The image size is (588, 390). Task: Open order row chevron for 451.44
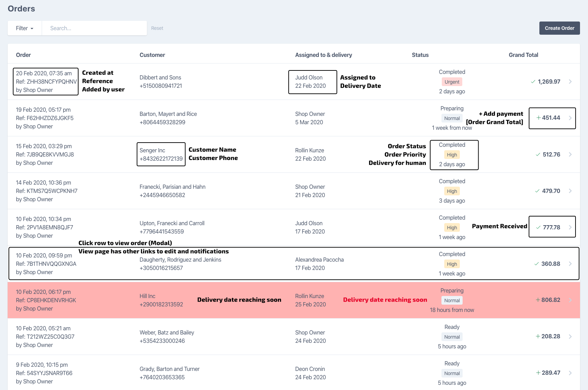570,118
